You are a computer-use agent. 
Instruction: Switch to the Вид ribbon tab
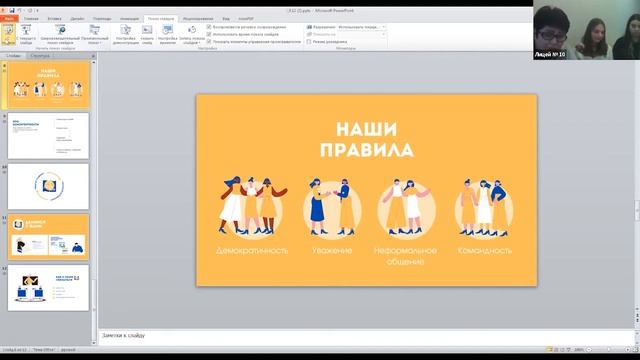tap(226, 19)
